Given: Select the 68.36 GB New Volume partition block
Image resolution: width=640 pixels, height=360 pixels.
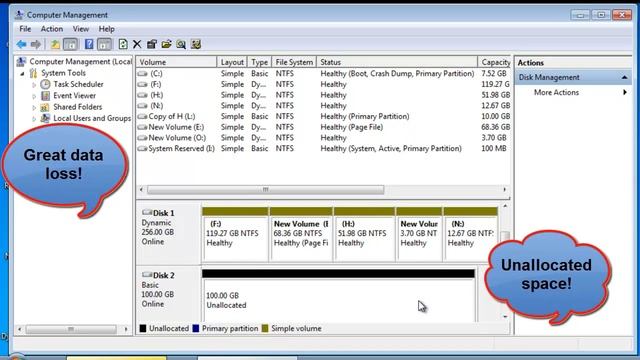Looking at the screenshot, I should pos(301,235).
